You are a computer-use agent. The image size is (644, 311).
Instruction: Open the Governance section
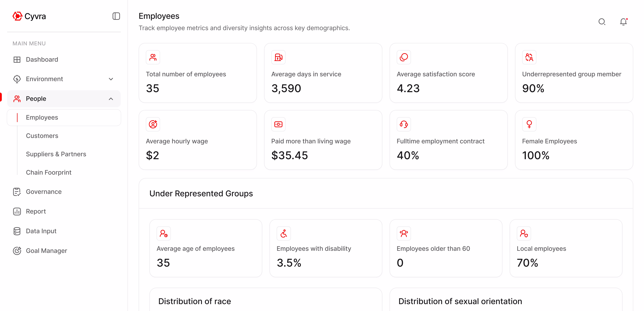click(x=43, y=192)
